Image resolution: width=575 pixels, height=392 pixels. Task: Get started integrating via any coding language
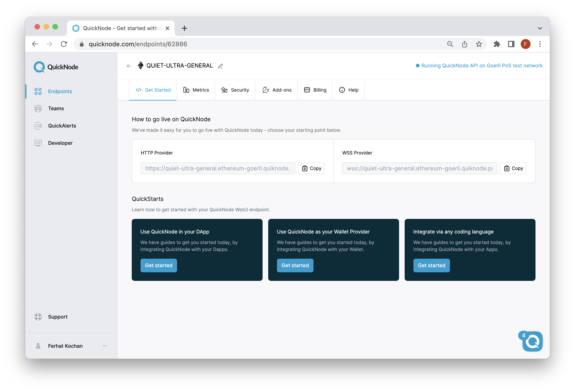(432, 265)
